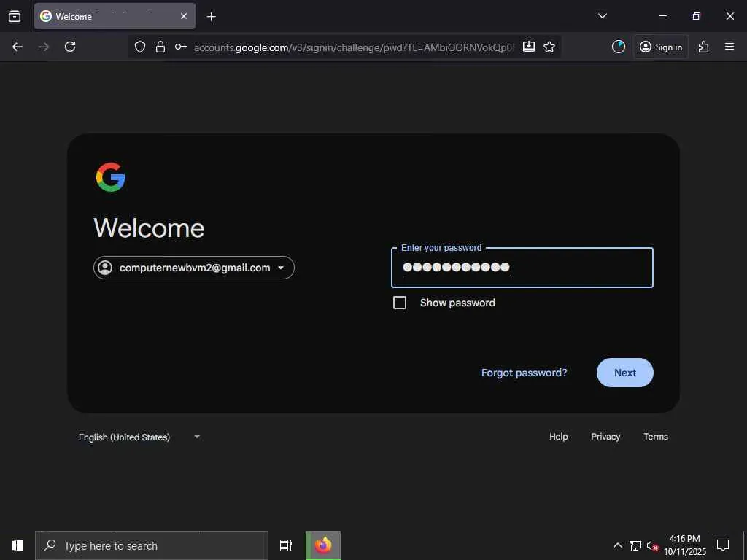Click the Type here to search box
The image size is (747, 560).
click(x=152, y=545)
